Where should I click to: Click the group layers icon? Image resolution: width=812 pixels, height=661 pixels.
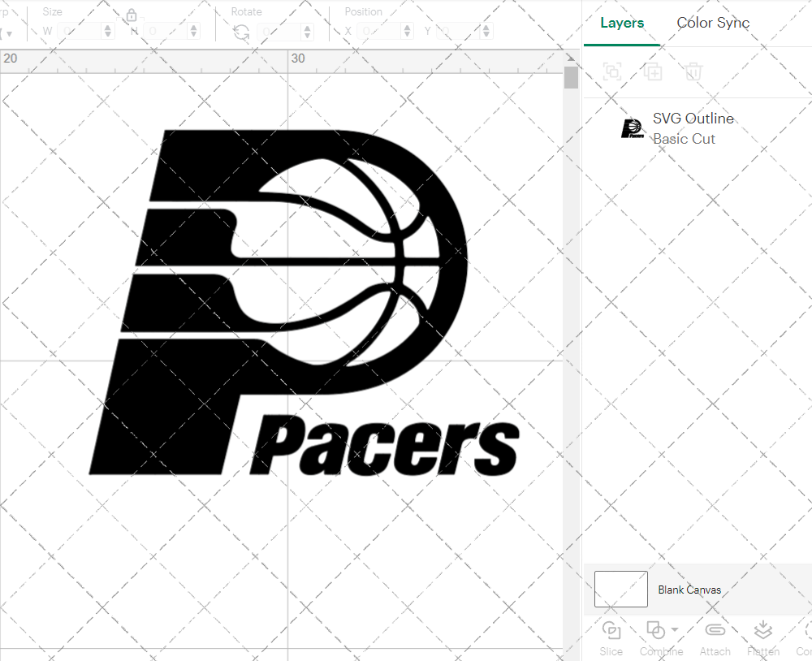(611, 71)
